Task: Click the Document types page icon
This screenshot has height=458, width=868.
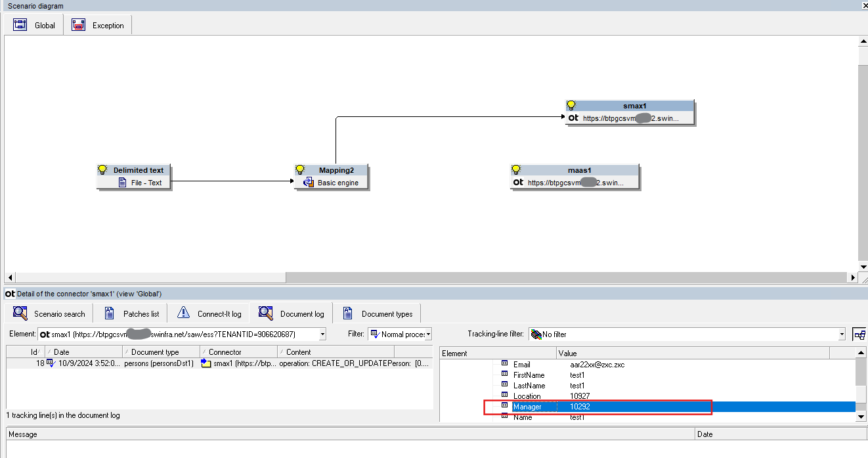Action: click(x=347, y=313)
